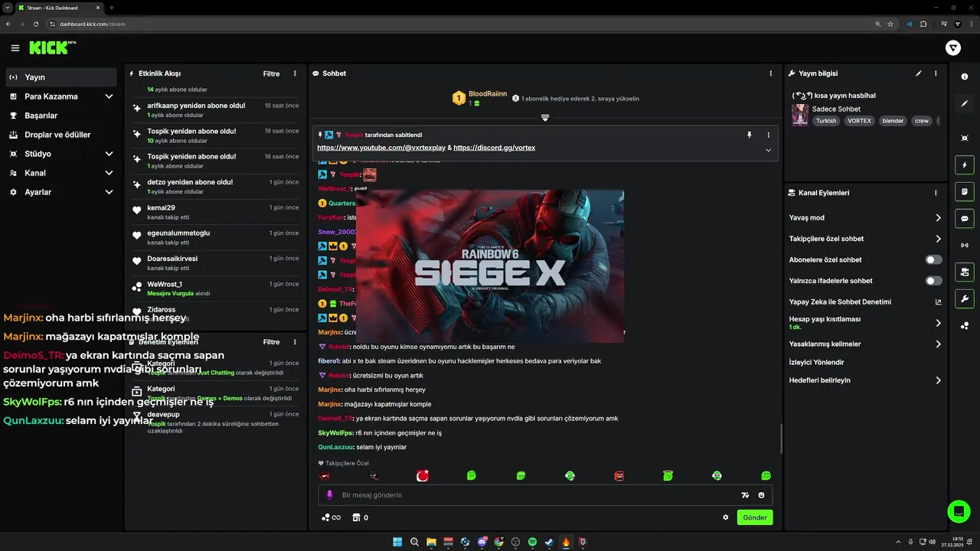Open the green support chat bubble

click(x=958, y=510)
